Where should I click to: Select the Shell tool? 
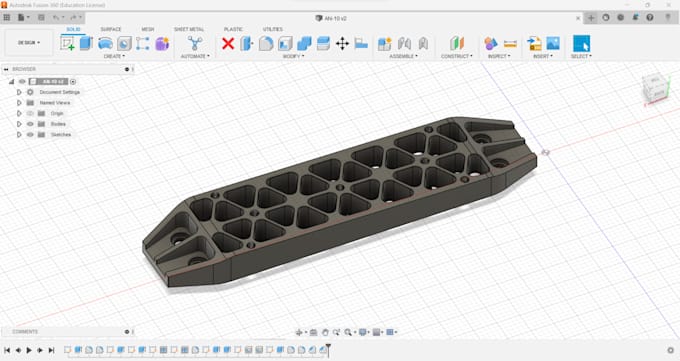pos(285,43)
